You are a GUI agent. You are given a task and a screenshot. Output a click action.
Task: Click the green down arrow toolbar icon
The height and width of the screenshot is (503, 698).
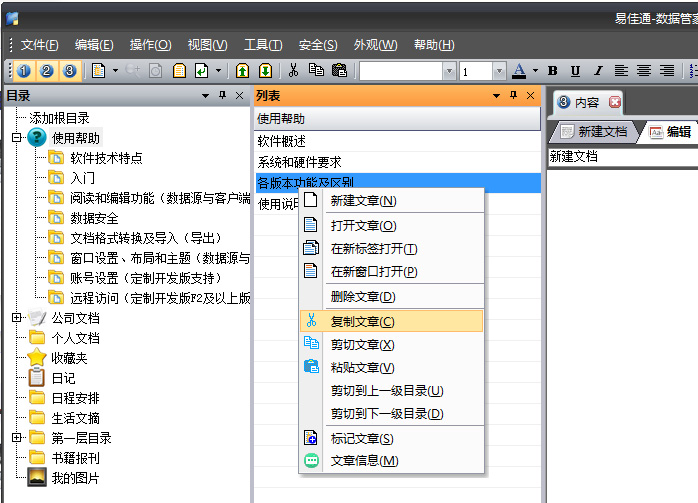click(264, 71)
